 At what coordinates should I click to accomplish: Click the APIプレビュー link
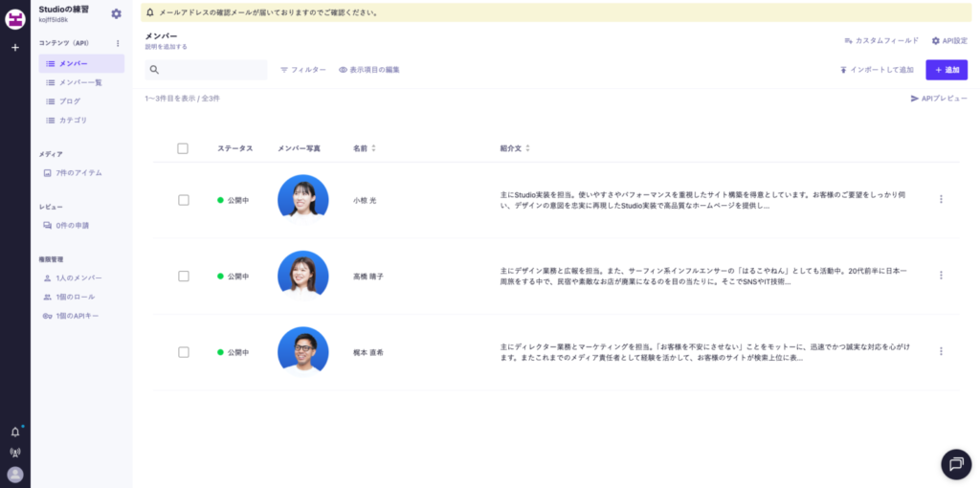pyautogui.click(x=939, y=99)
